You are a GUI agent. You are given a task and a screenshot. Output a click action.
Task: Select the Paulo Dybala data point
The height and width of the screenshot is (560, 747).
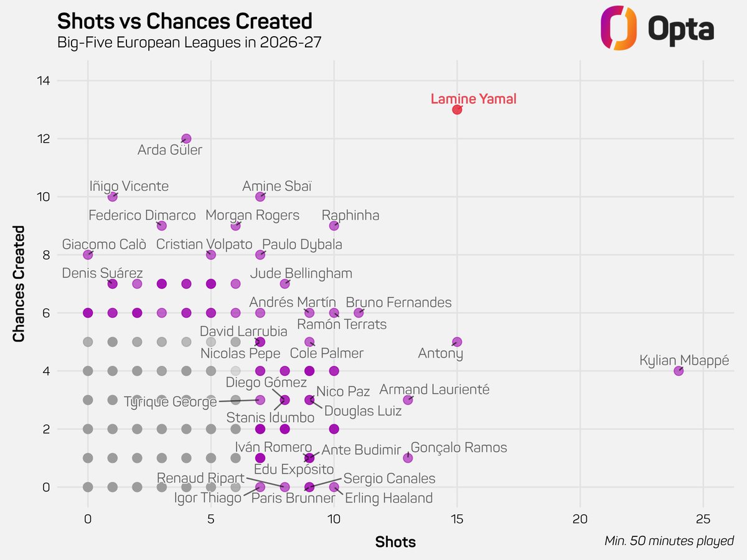[x=260, y=254]
